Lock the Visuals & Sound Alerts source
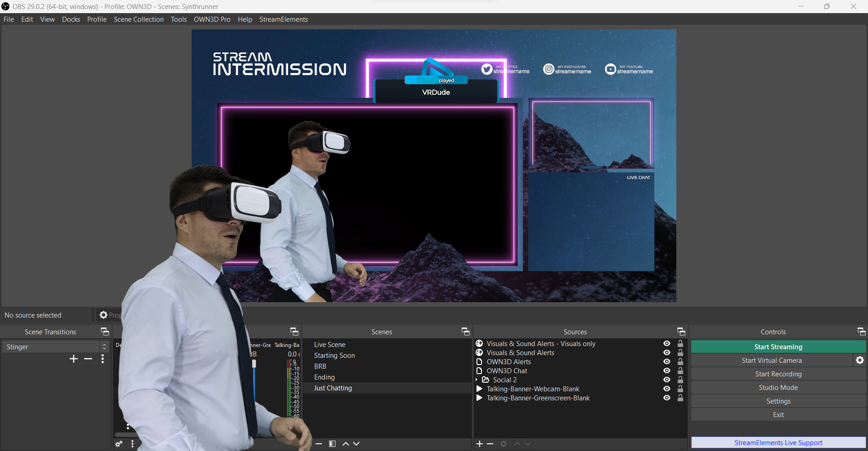 [x=680, y=352]
